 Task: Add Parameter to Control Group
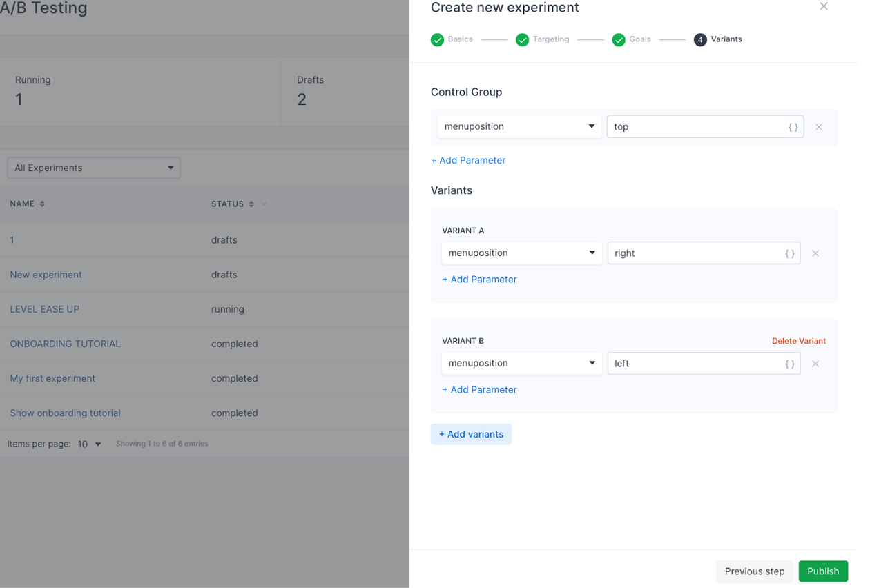[468, 160]
